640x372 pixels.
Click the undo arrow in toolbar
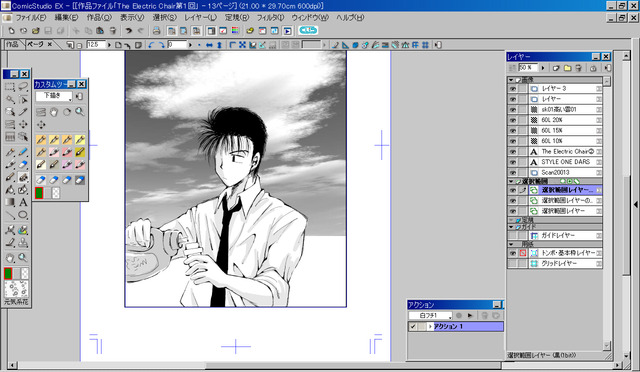click(129, 31)
